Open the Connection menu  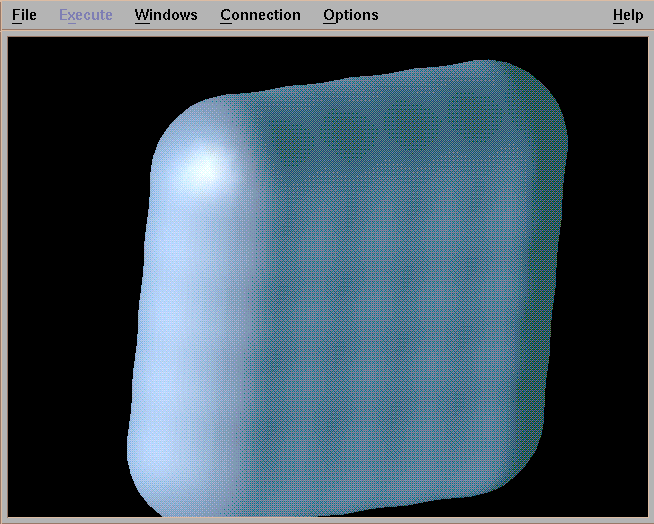point(260,15)
